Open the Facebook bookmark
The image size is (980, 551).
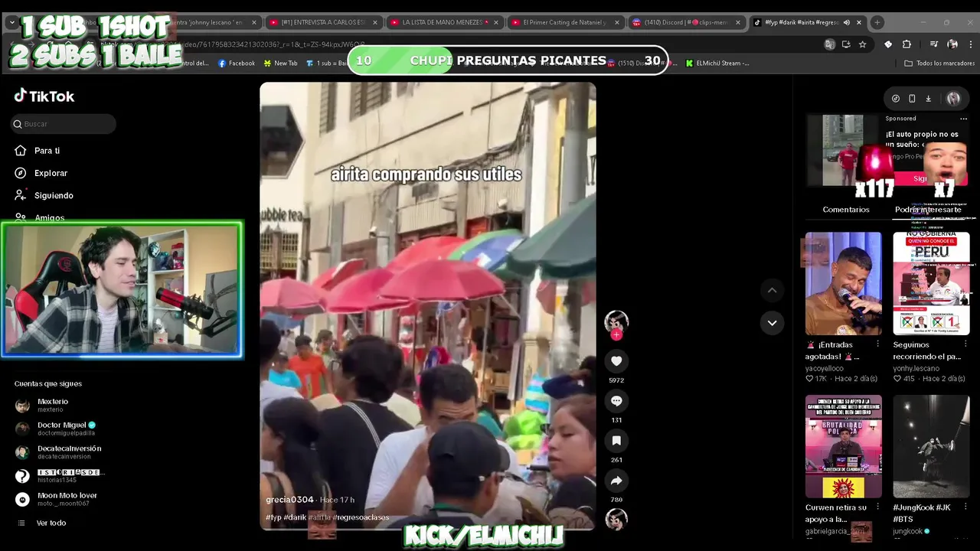point(237,64)
